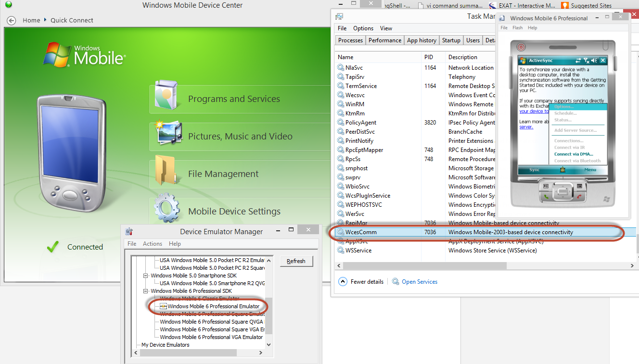The image size is (639, 364).
Task: Tap the speaker volume icon on emulator
Action: 594,61
